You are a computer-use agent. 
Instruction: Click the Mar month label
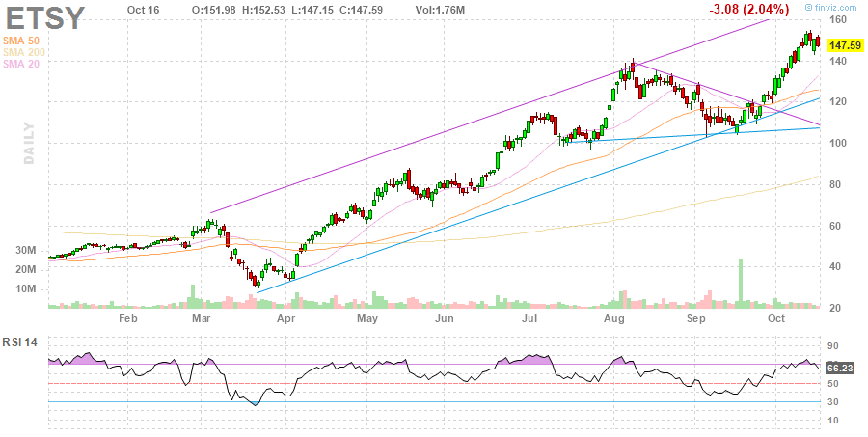[x=201, y=319]
